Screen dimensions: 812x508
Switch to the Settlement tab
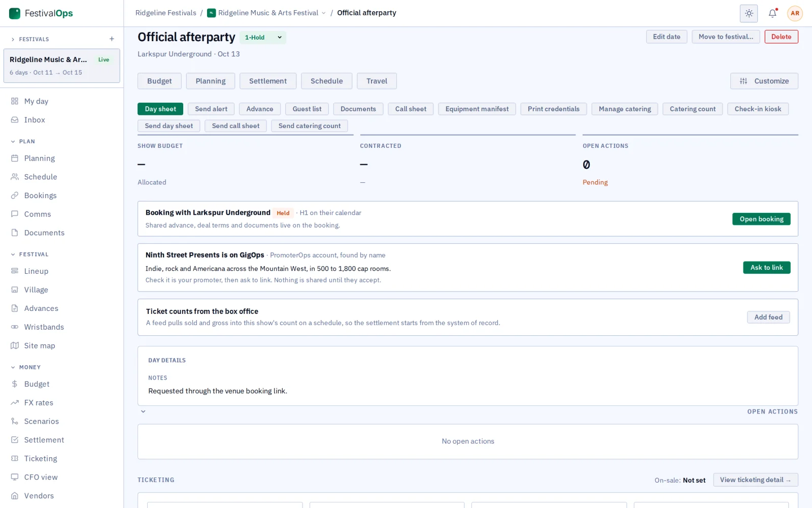click(268, 81)
